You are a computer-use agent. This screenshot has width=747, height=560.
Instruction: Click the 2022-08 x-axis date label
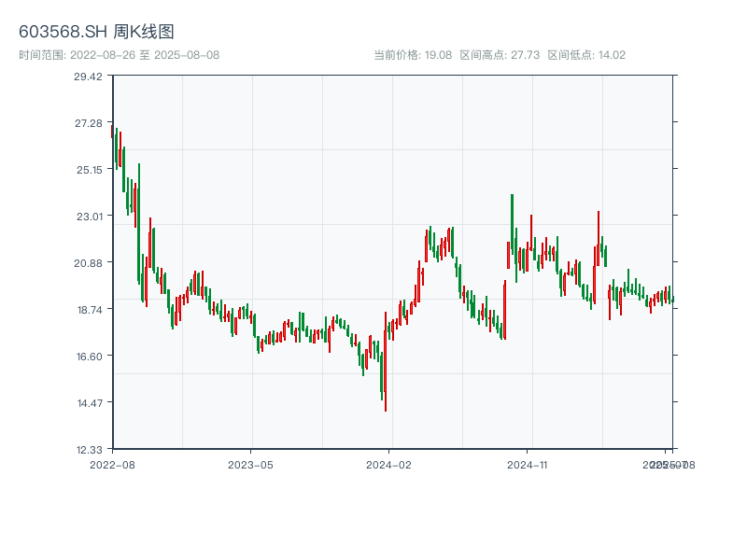[112, 464]
